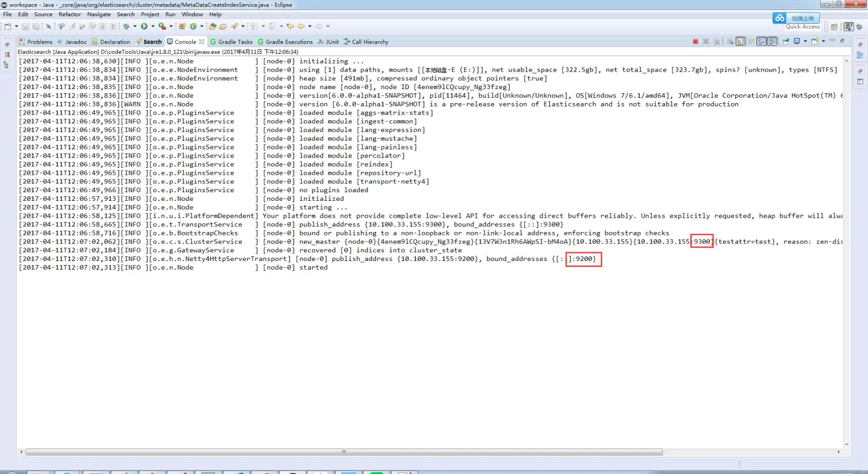Expand the Run configurations dropdown
Viewport: 868px width, 474px height.
153,26
